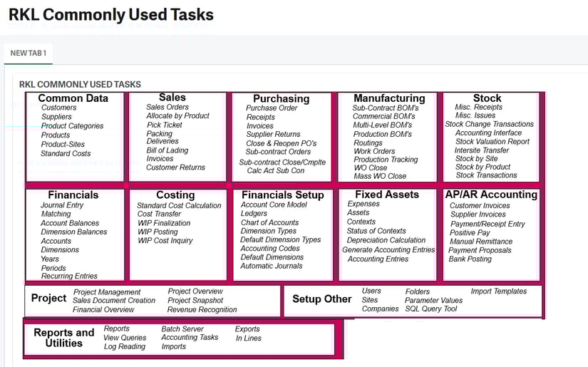Select Sales Orders in Sales box

tap(167, 108)
